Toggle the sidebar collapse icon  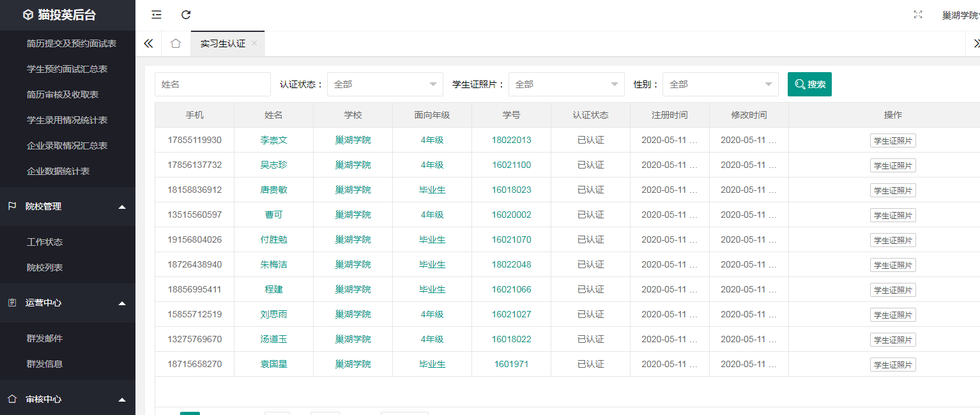[x=157, y=15]
